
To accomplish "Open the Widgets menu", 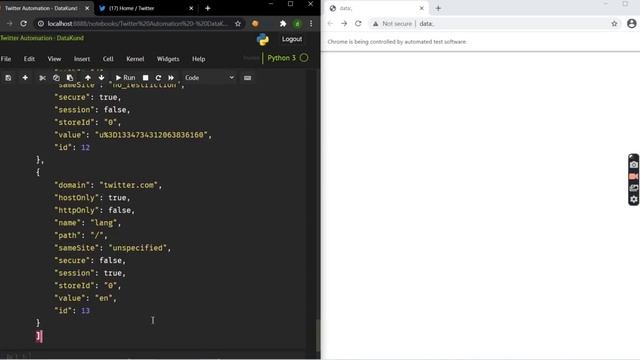I will coord(168,59).
